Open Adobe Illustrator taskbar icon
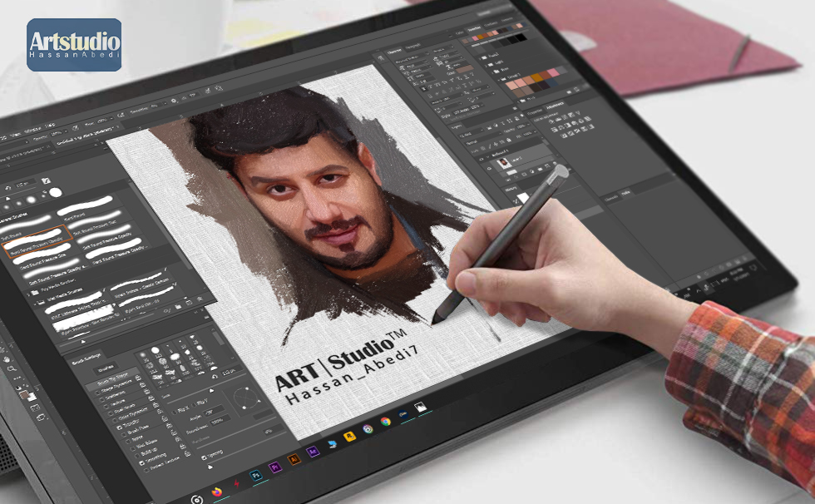The width and height of the screenshot is (815, 504). coord(294,459)
